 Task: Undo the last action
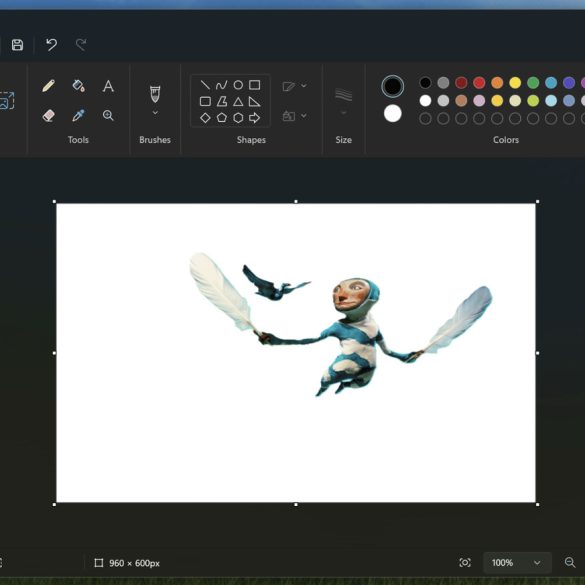[x=51, y=45]
